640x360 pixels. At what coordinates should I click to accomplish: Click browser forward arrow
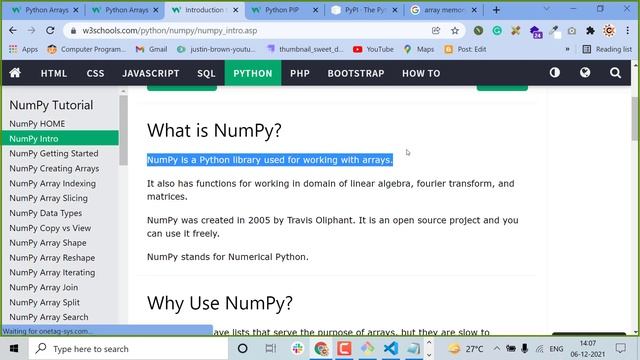click(31, 31)
